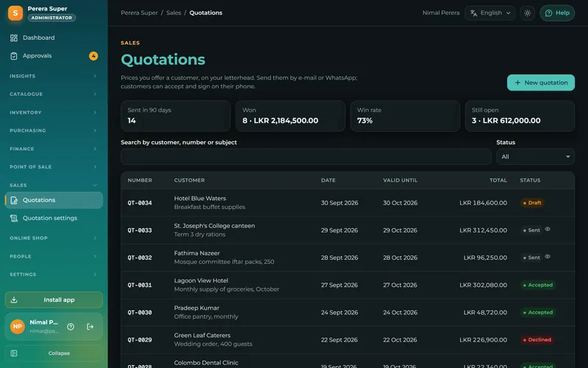Viewport: 588px width, 368px height.
Task: Open the Dashboard grid icon
Action: point(14,38)
